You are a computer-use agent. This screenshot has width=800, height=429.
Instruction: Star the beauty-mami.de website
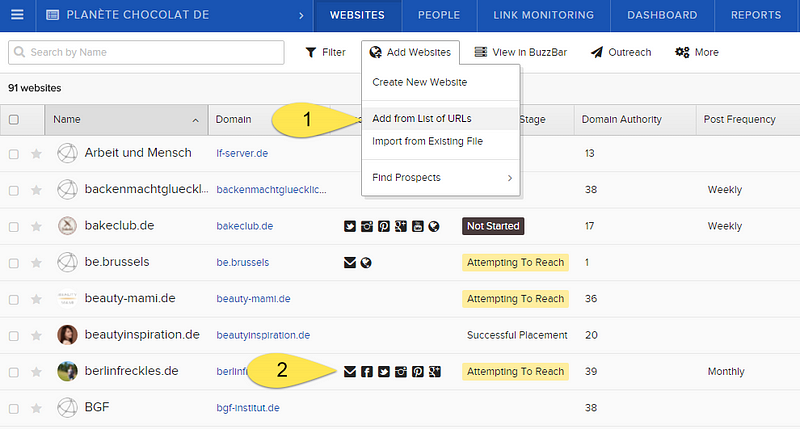click(36, 299)
